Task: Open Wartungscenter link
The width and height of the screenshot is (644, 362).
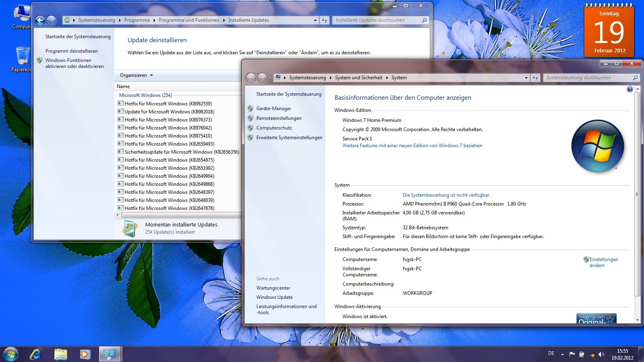Action: pos(273,288)
